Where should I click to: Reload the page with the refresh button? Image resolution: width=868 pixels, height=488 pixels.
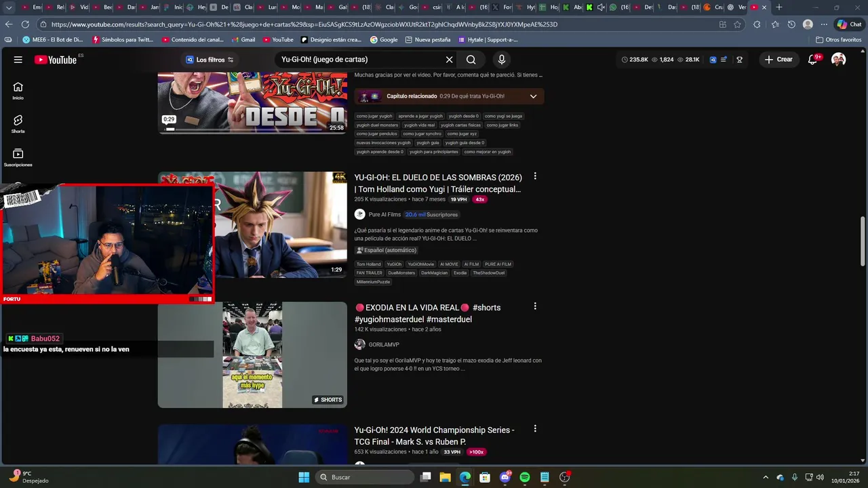click(x=26, y=24)
